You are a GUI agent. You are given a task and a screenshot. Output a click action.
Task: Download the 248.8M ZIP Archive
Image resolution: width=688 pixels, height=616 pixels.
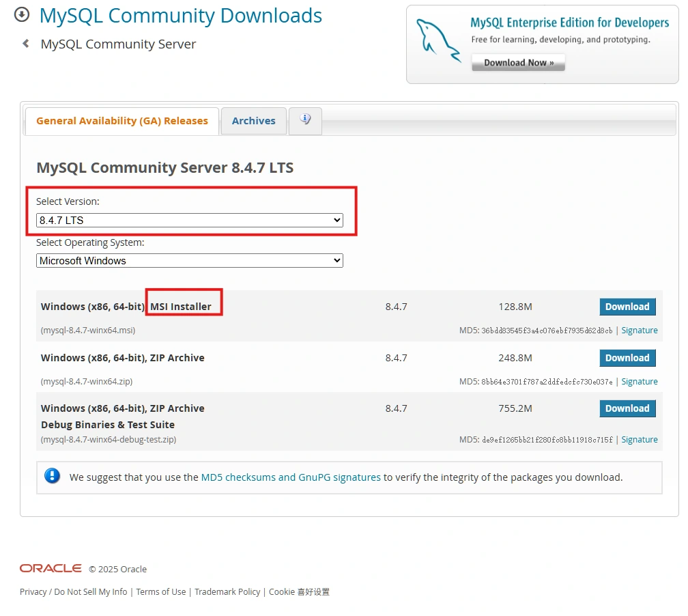[x=627, y=358]
